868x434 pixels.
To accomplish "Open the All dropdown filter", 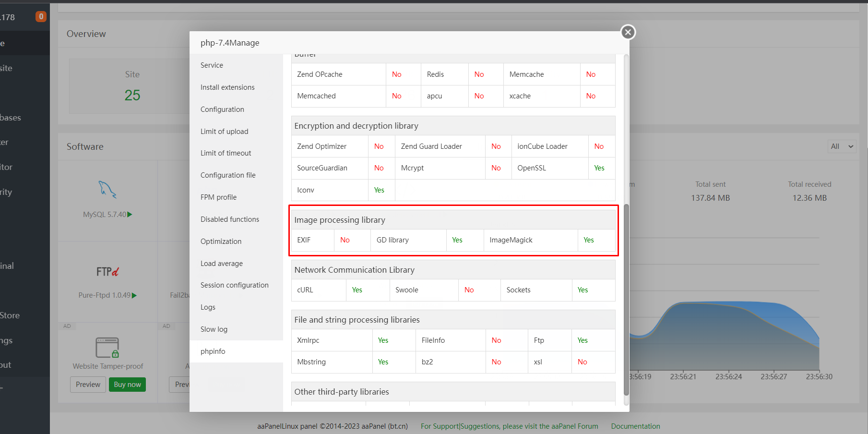I will point(842,146).
